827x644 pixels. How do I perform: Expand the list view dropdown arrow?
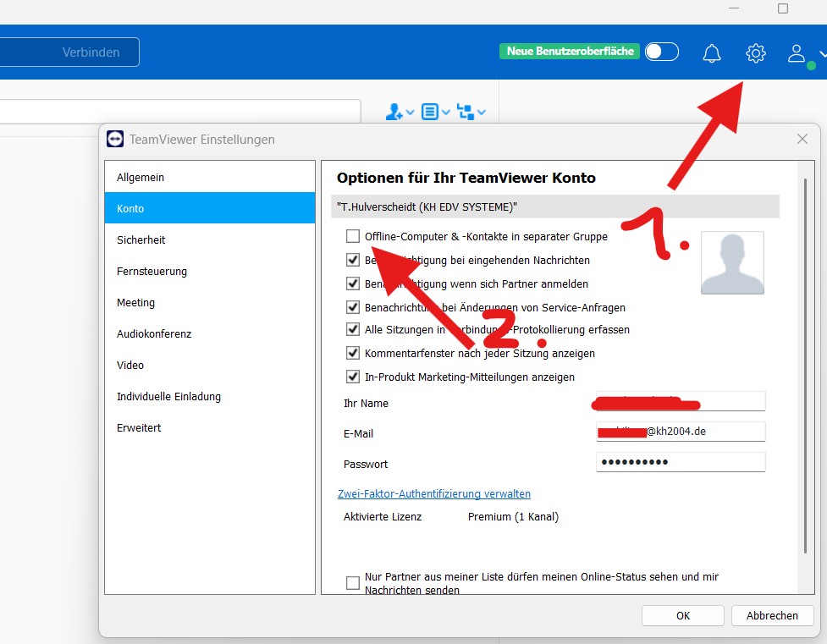(446, 112)
